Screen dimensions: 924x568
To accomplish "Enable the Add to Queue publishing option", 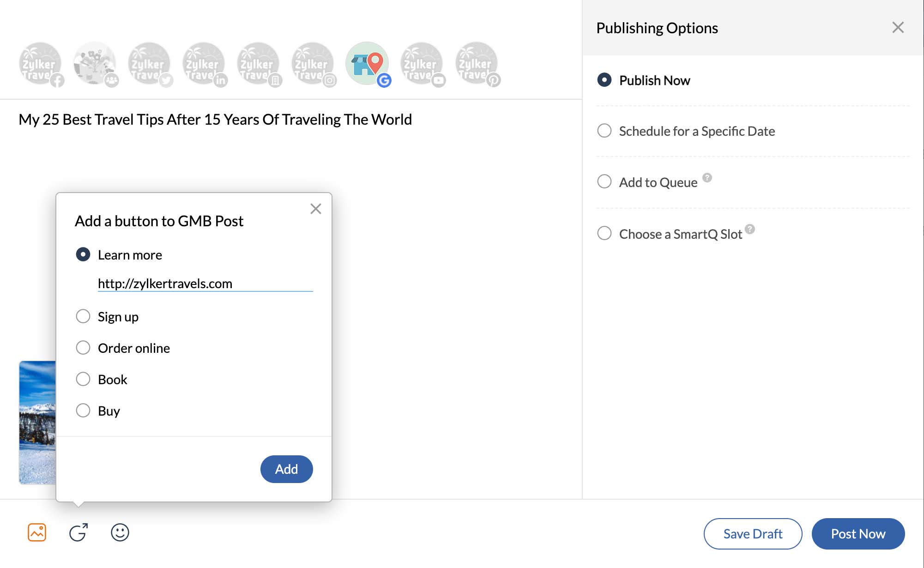I will click(604, 182).
